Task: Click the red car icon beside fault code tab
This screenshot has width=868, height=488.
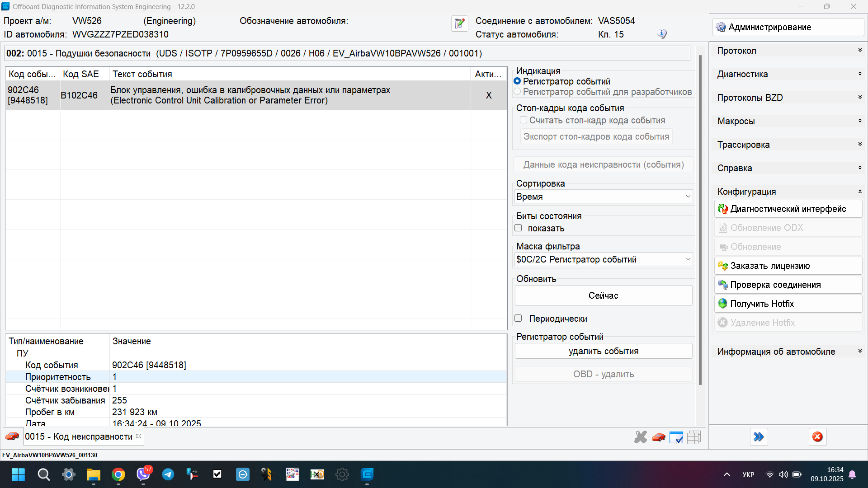Action: (12, 436)
